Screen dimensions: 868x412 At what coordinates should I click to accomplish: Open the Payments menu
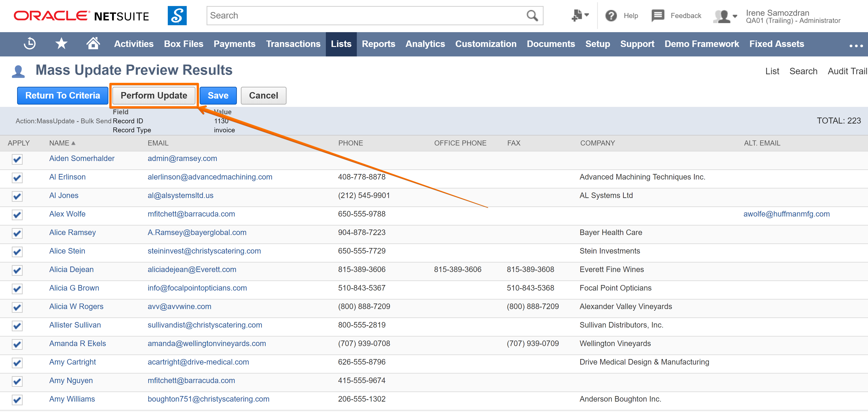click(235, 44)
